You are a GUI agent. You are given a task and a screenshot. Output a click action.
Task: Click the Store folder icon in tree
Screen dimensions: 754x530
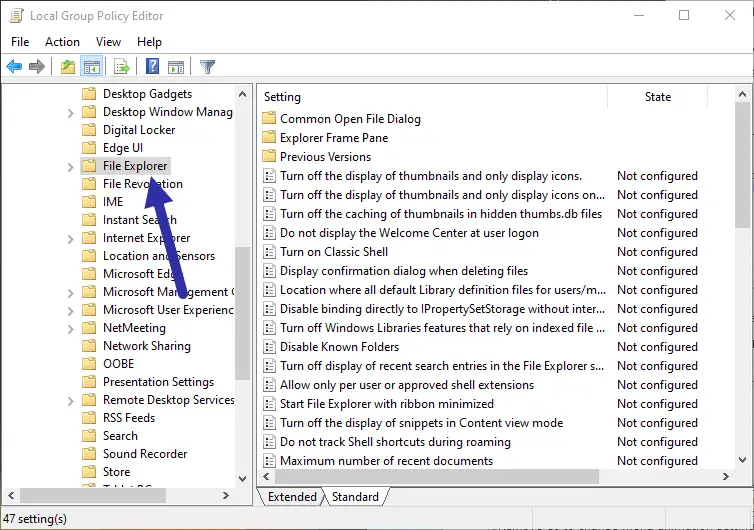89,471
